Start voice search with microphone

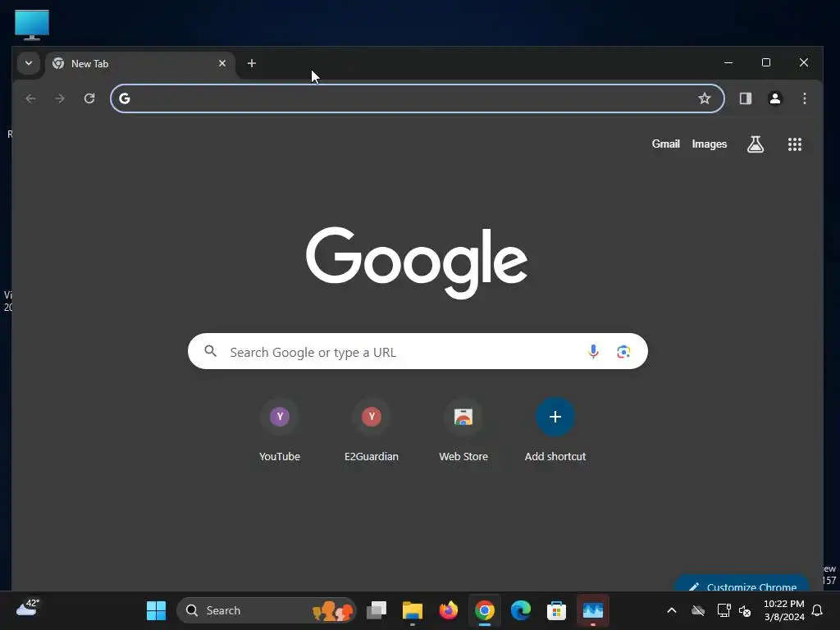pos(593,351)
